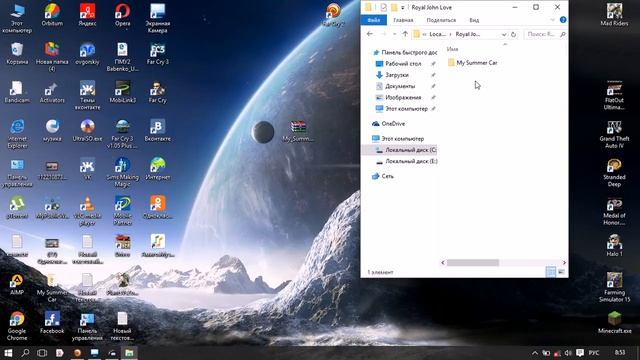
Task: Select the Вконтакте desktop shortcut
Action: tap(158, 130)
